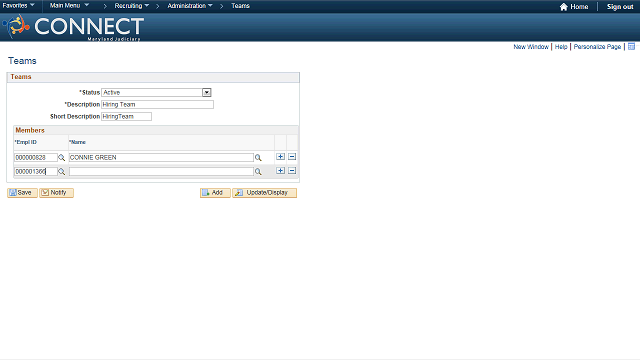
Task: Click the Add button
Action: [x=215, y=193]
